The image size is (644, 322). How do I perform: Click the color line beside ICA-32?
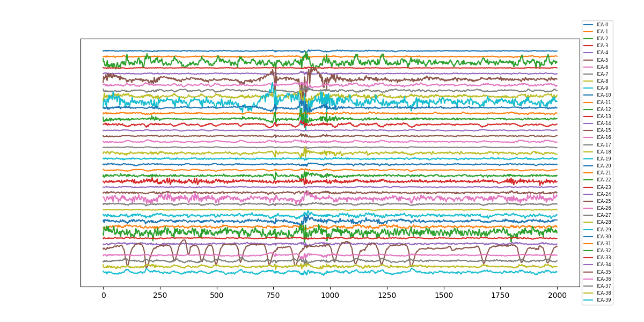(589, 251)
